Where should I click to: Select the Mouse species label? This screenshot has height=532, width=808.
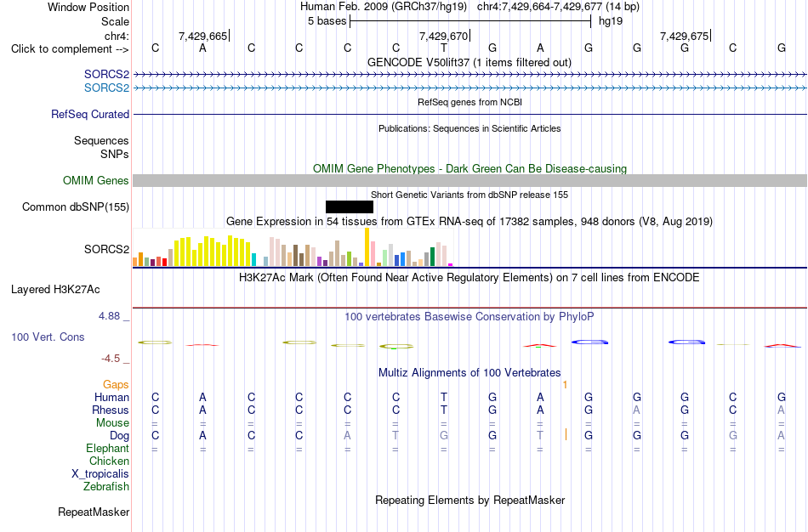pos(113,423)
